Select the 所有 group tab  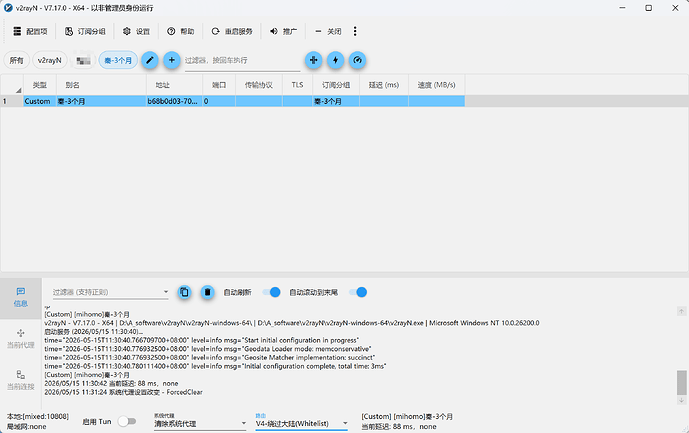tap(17, 60)
